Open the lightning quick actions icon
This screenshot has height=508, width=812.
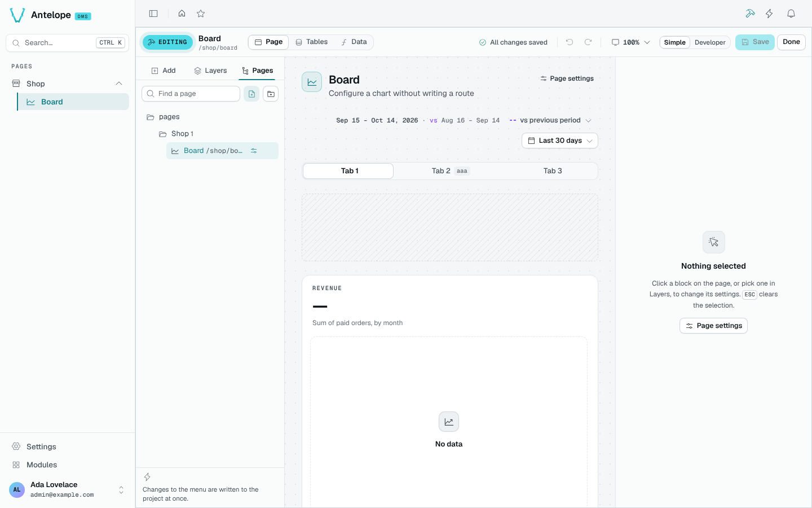pos(769,14)
